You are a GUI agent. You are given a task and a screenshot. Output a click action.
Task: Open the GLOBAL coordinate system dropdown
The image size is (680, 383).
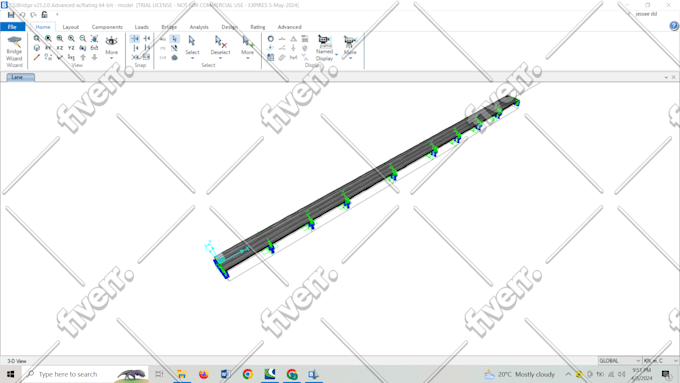click(619, 360)
